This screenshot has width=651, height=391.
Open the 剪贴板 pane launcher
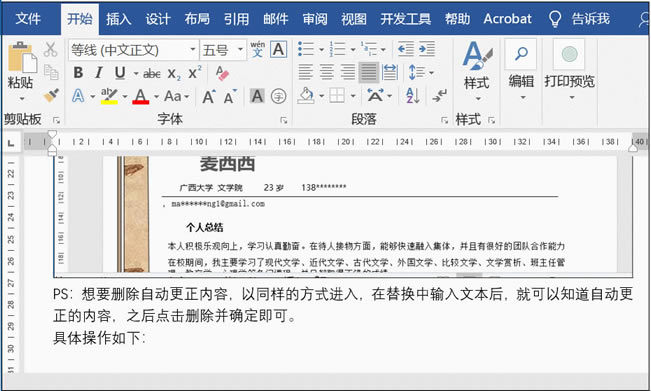[x=56, y=120]
